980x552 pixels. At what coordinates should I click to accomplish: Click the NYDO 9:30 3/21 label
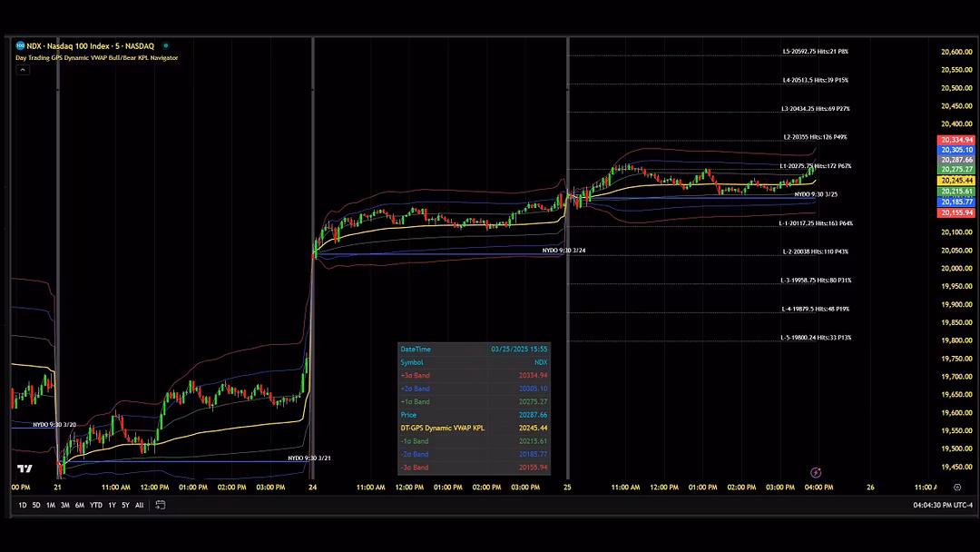(309, 458)
